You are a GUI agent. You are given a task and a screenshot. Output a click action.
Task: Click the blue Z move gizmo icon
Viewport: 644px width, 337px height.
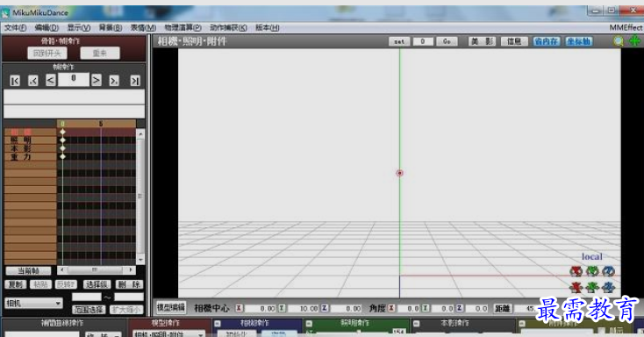[608, 287]
